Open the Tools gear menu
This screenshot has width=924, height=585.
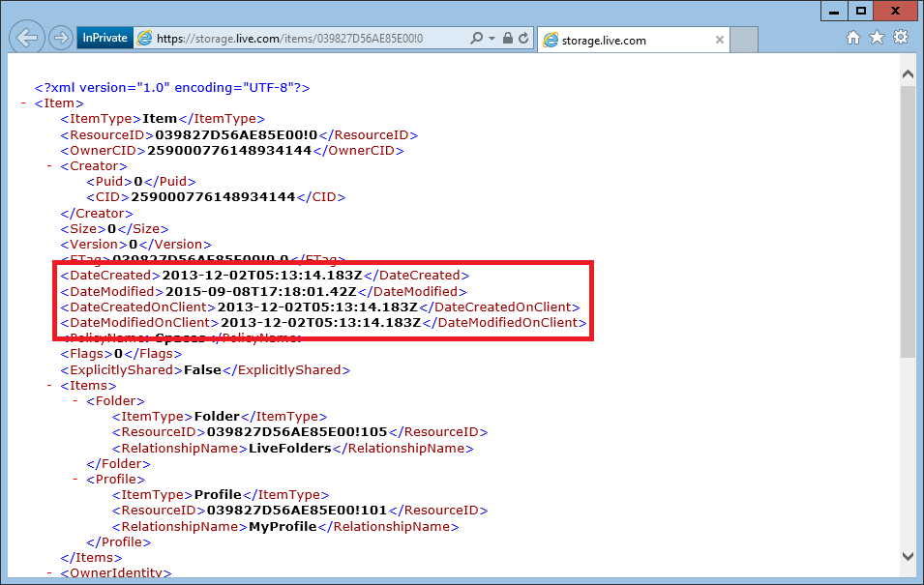tap(901, 37)
